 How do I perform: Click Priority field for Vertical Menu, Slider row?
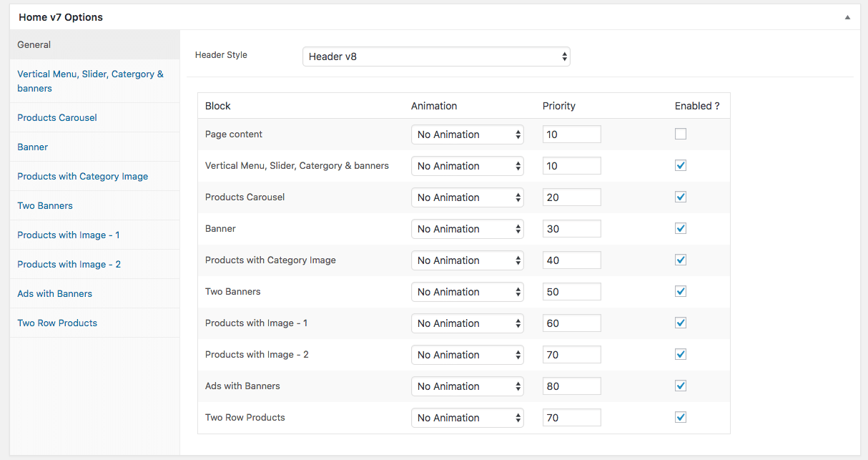[x=572, y=166]
